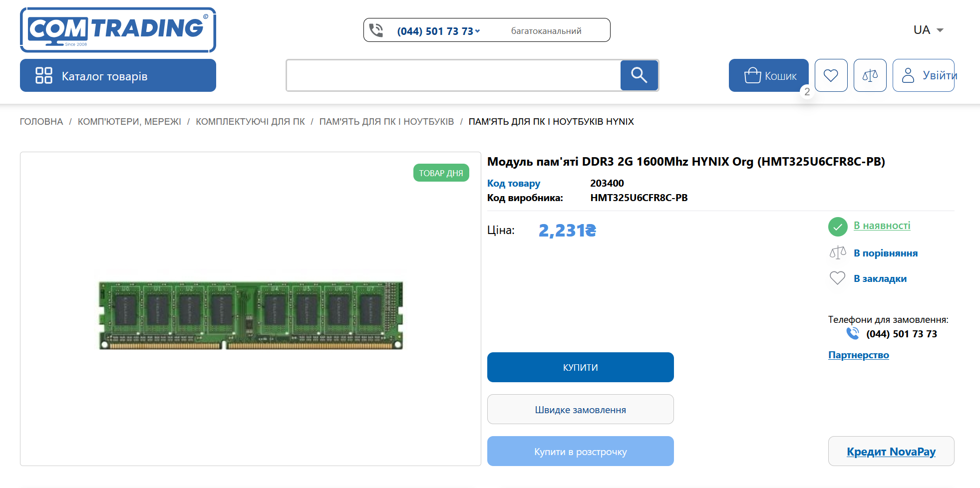Open the Кошик shopping cart
980x488 pixels.
768,75
